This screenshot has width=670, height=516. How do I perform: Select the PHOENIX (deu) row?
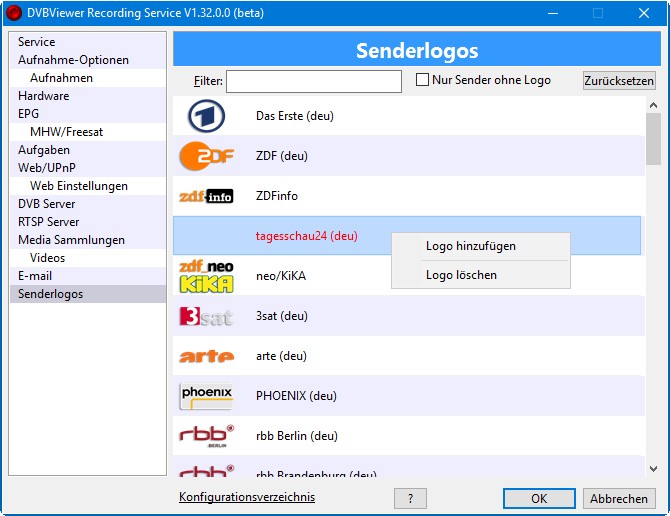[x=408, y=396]
